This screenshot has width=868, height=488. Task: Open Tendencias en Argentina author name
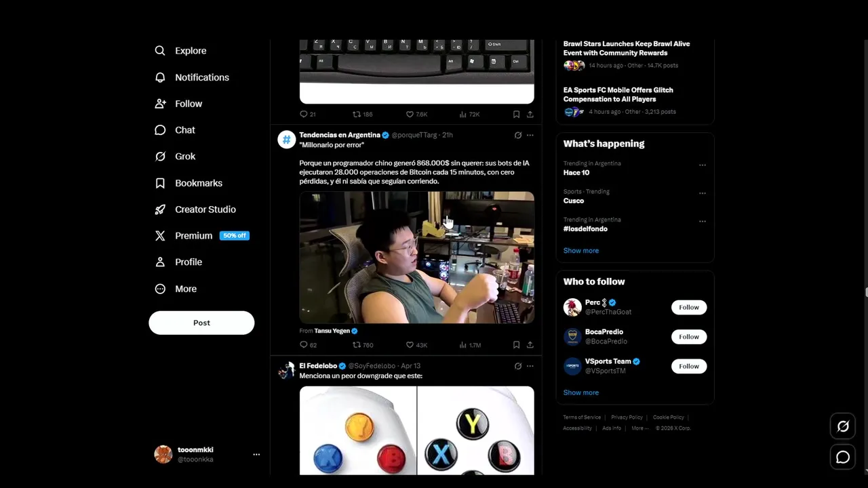340,135
